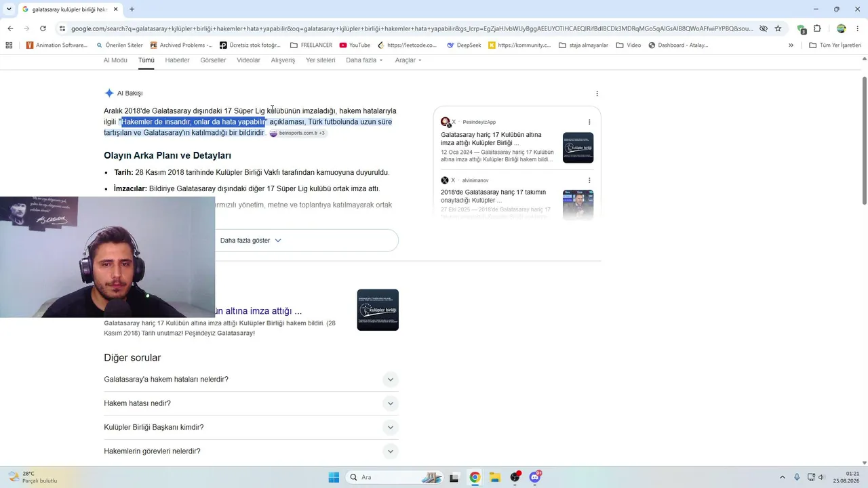
Task: Open the Araçlar dropdown
Action: [408, 60]
